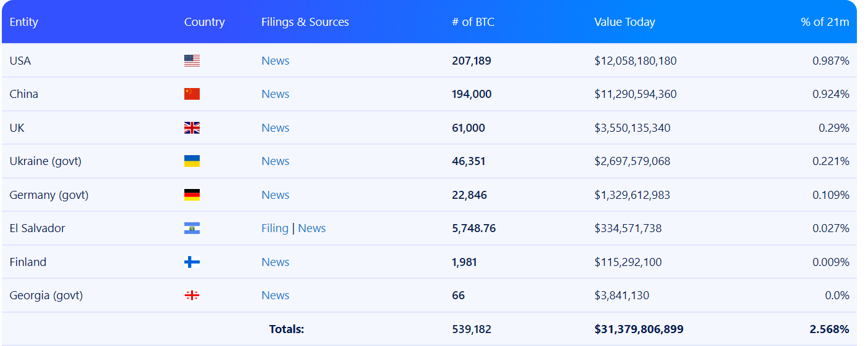Sort by the Entity column header

24,22
